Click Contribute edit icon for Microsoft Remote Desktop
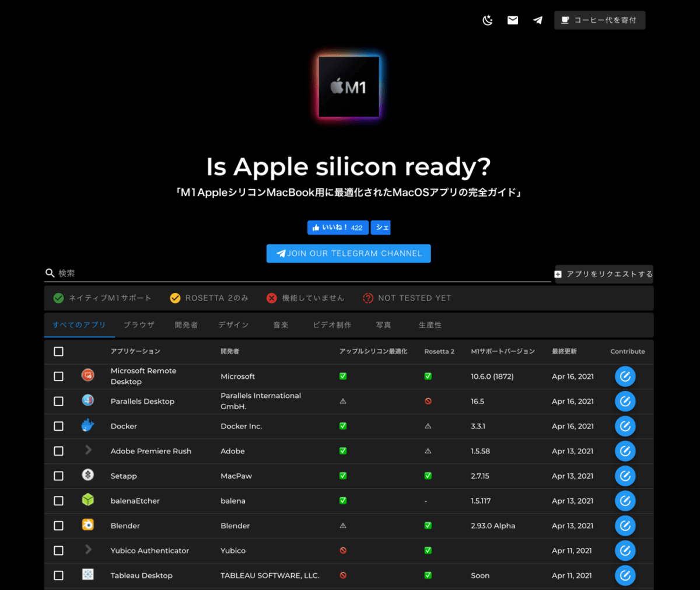This screenshot has height=590, width=700. coord(625,376)
